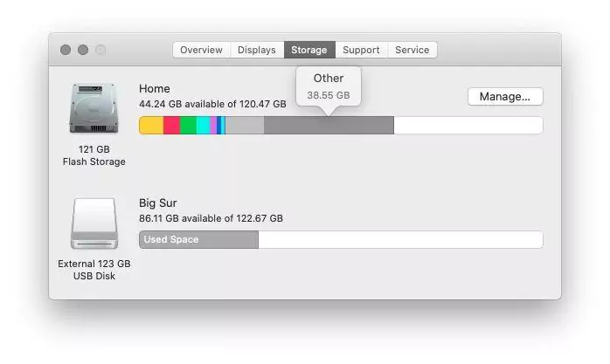The height and width of the screenshot is (364, 610).
Task: Click the white free space in Home bar
Action: tap(468, 126)
